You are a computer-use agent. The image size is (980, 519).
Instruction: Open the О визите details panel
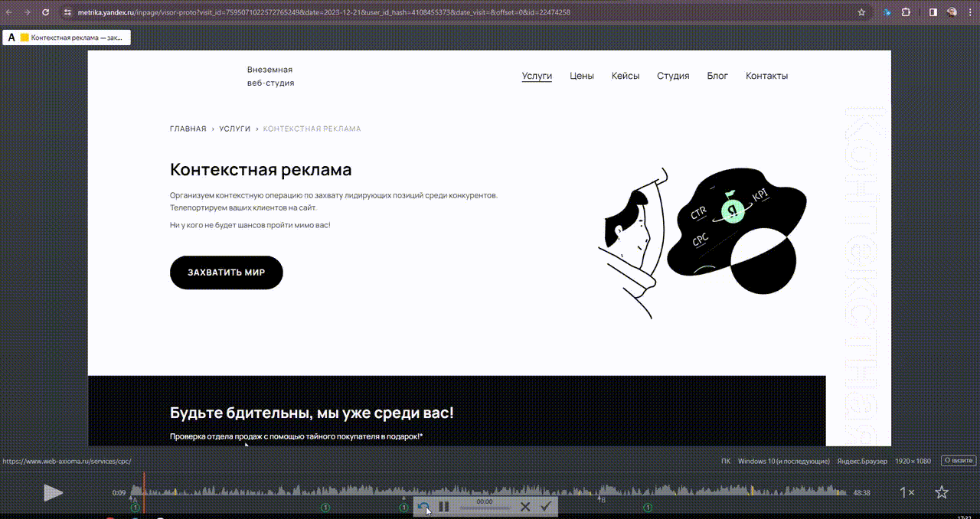[957, 460]
